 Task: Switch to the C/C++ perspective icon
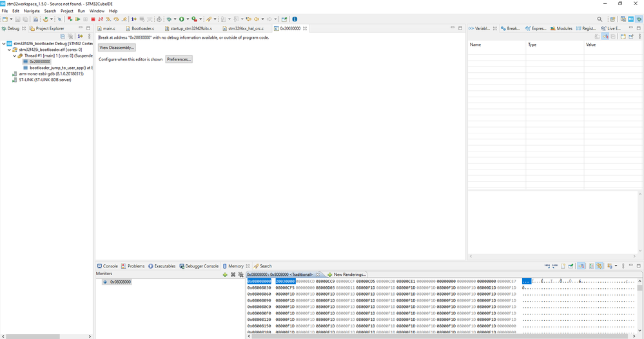(x=623, y=19)
